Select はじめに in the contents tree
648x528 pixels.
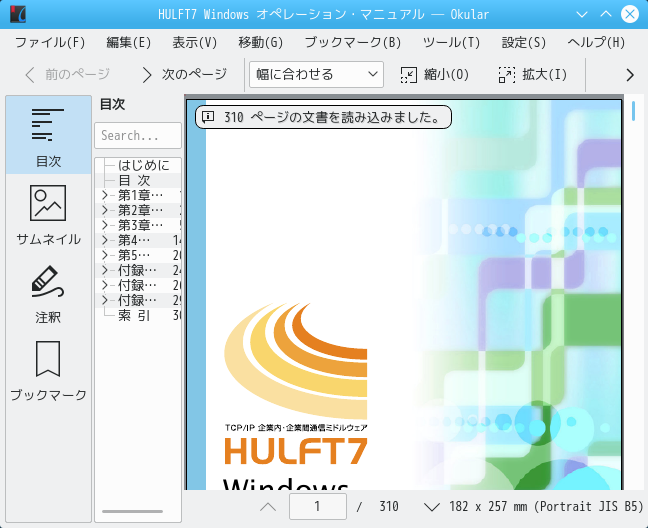[x=143, y=165]
